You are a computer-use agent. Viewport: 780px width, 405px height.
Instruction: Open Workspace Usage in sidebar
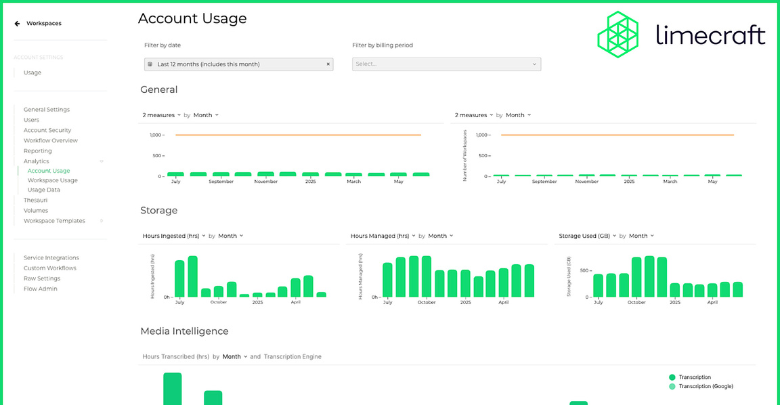pos(52,180)
